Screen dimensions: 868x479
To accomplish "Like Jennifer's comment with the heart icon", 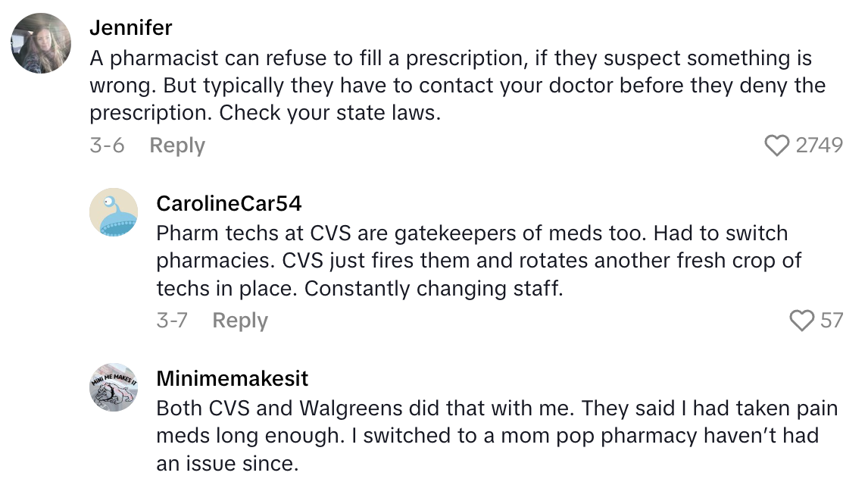I will [x=776, y=146].
